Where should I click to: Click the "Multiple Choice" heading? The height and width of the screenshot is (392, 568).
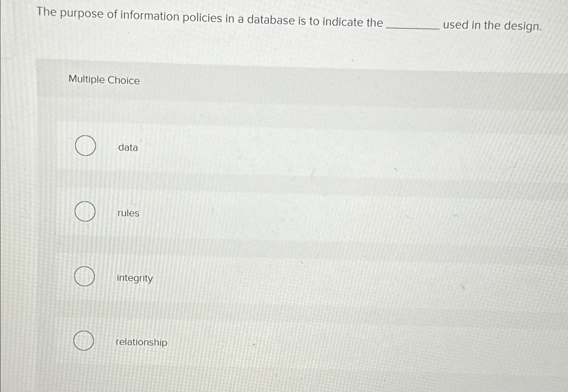click(x=104, y=80)
